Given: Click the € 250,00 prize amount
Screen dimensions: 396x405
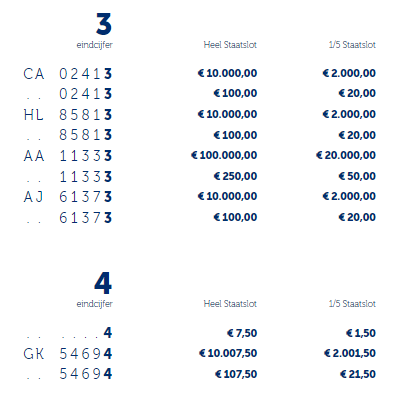Looking at the screenshot, I should (x=235, y=176).
